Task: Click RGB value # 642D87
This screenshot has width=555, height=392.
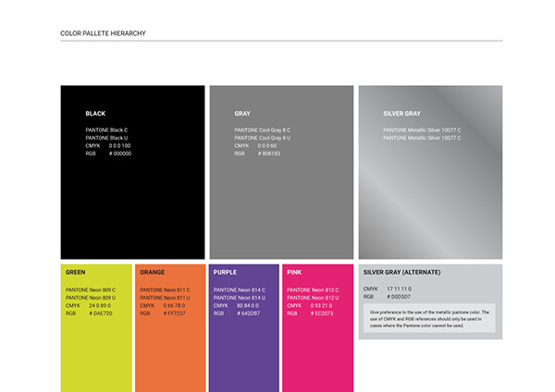Action: click(249, 313)
